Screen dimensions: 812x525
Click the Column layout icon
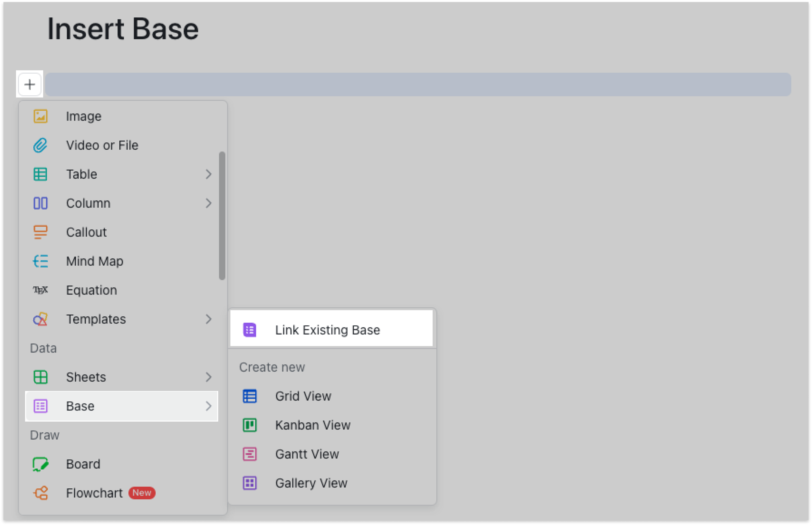pyautogui.click(x=41, y=203)
